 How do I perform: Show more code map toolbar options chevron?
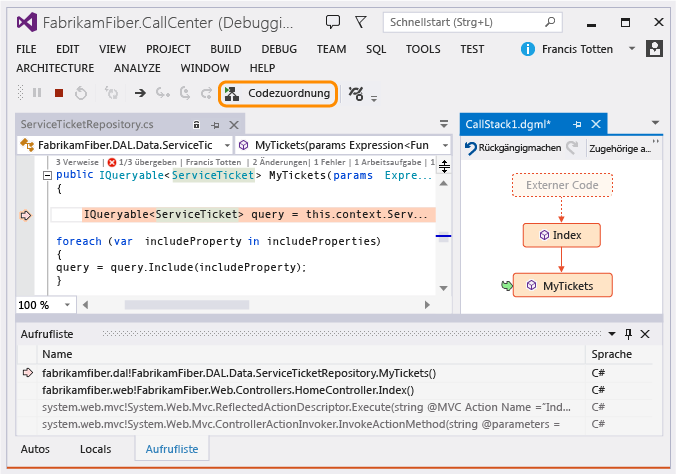pyautogui.click(x=656, y=141)
